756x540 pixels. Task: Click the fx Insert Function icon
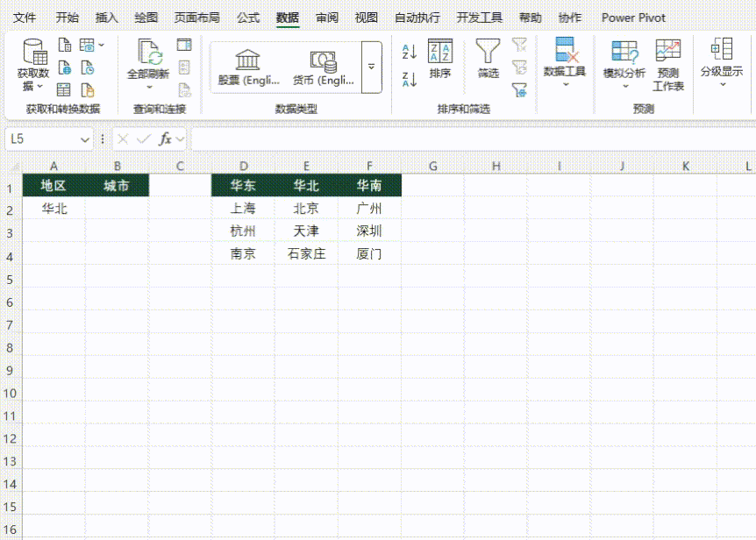(x=165, y=139)
